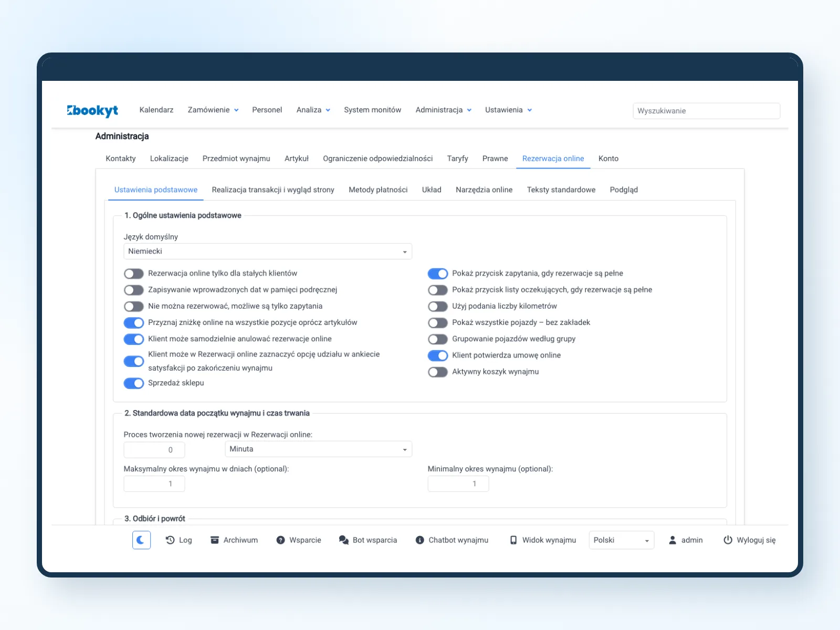Screen dimensions: 840x630
Task: Focus the Wyszukiwanie search field
Action: coord(706,111)
